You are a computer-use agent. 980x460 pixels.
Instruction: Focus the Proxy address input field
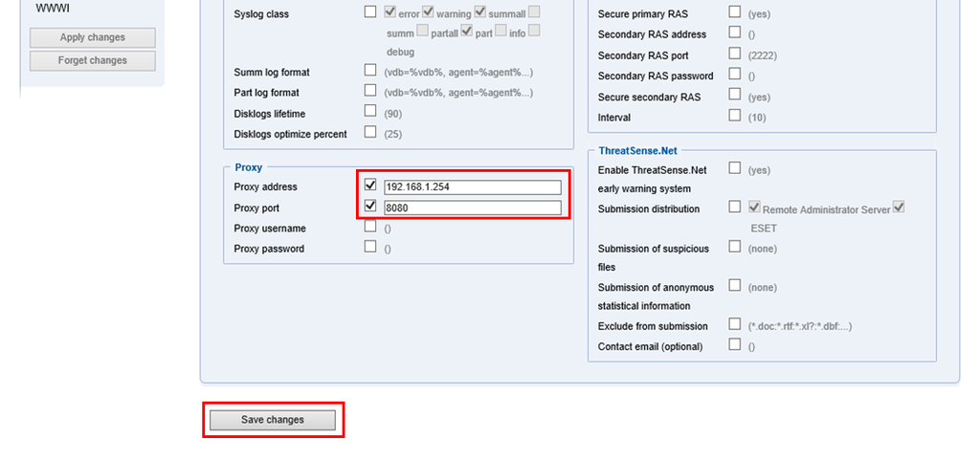472,187
